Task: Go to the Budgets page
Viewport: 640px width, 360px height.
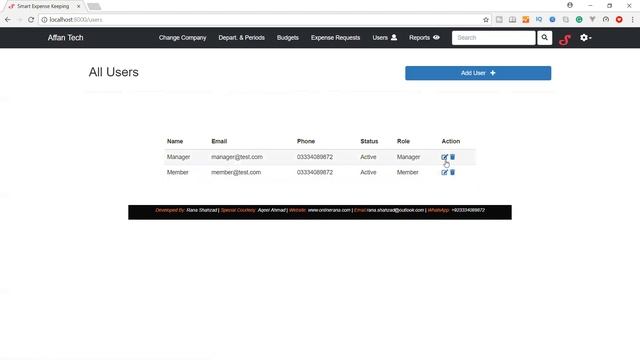Action: (x=288, y=38)
